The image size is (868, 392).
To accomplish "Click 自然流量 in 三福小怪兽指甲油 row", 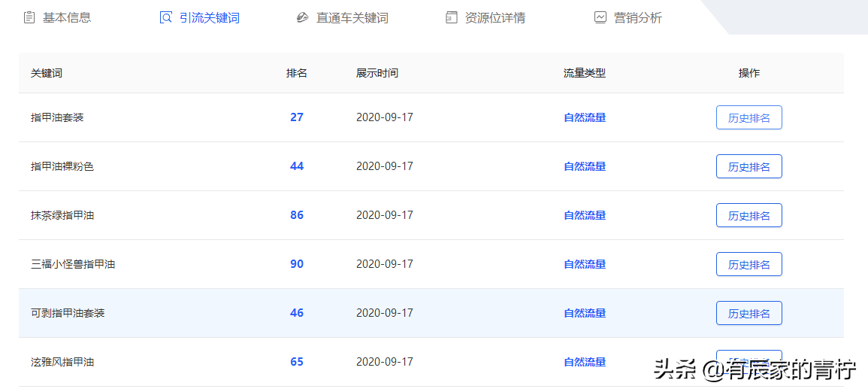I will 585,264.
